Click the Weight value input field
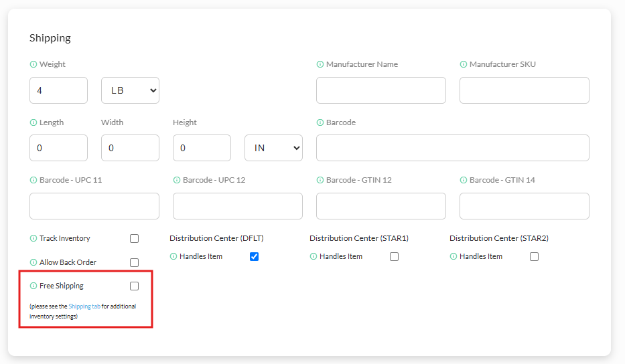Image resolution: width=625 pixels, height=364 pixels. 58,90
